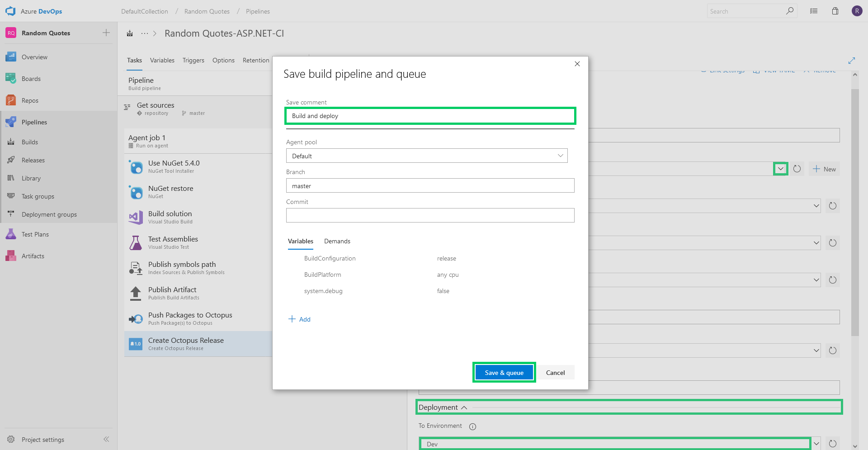This screenshot has height=450, width=868.
Task: Refresh the To Environment list
Action: 833,444
